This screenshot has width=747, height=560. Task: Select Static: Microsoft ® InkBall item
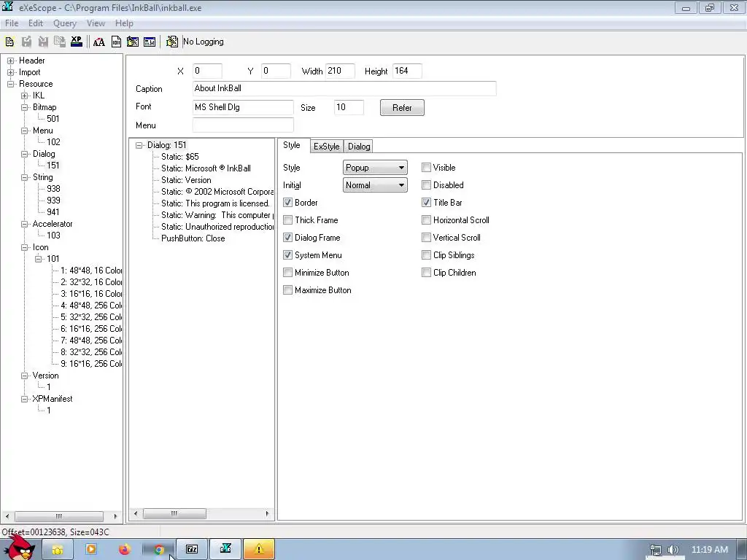tap(206, 168)
